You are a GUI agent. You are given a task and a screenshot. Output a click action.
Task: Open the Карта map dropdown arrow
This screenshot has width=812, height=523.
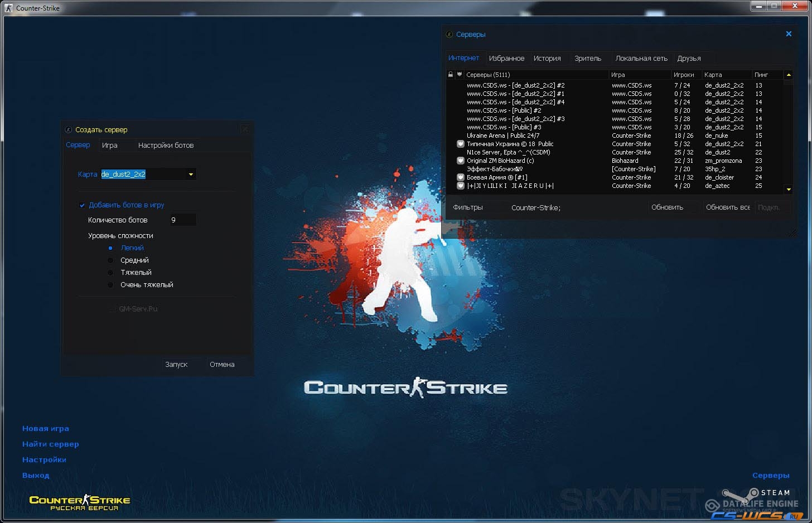191,175
